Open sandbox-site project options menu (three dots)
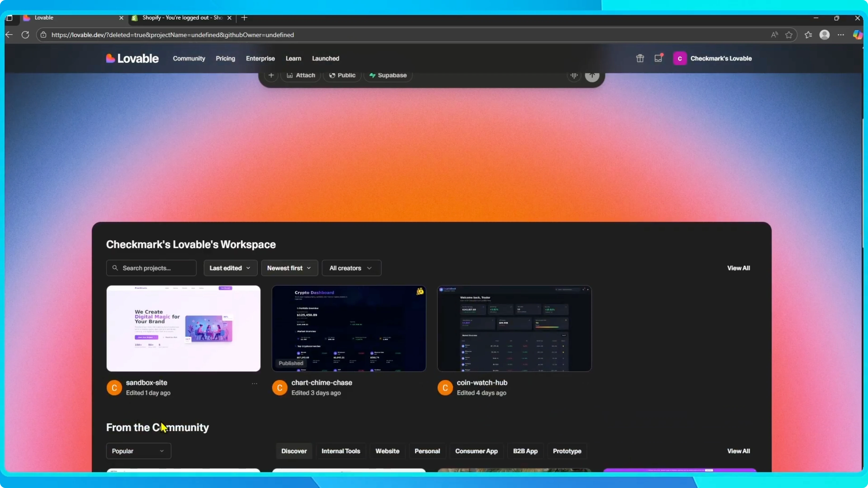 [255, 384]
